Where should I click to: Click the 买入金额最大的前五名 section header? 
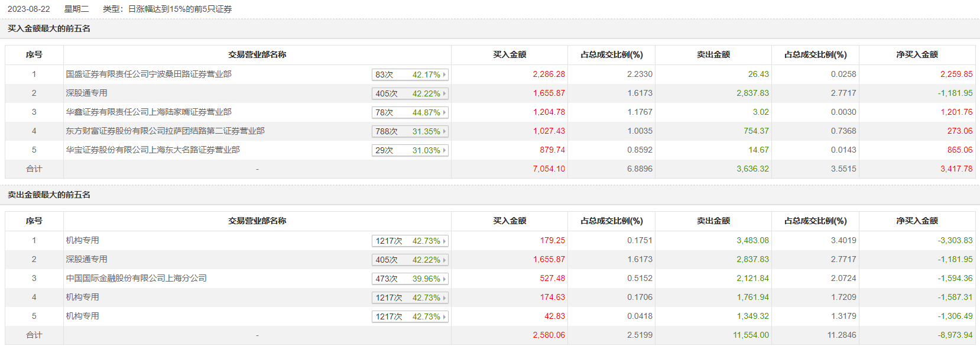[x=49, y=28]
